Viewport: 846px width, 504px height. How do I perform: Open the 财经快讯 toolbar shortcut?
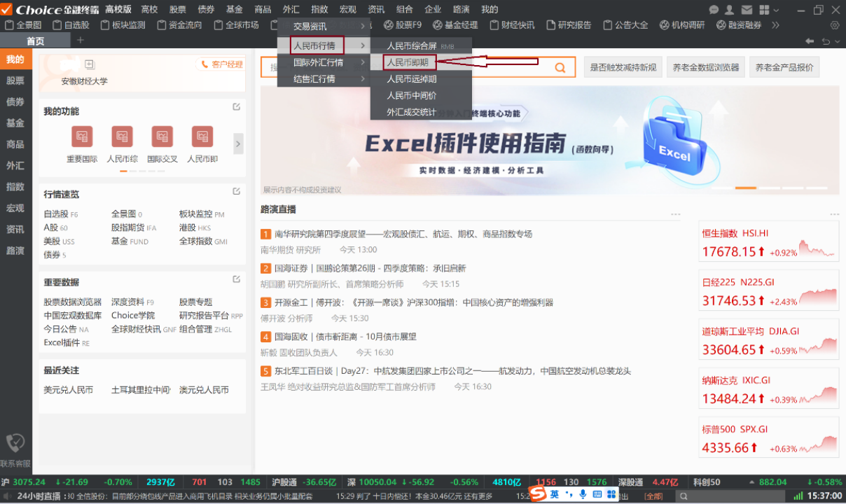coord(512,25)
